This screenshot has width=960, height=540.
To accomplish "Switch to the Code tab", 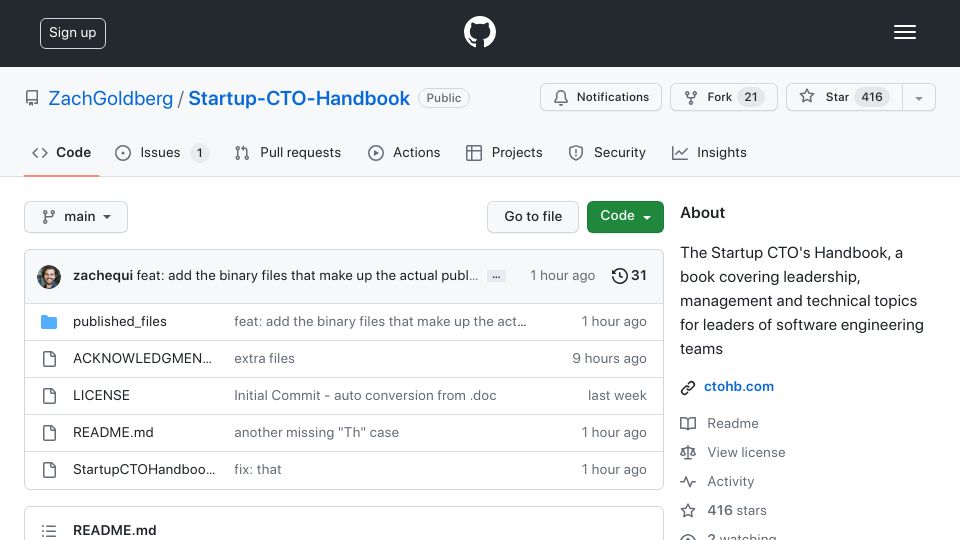I will coord(62,152).
